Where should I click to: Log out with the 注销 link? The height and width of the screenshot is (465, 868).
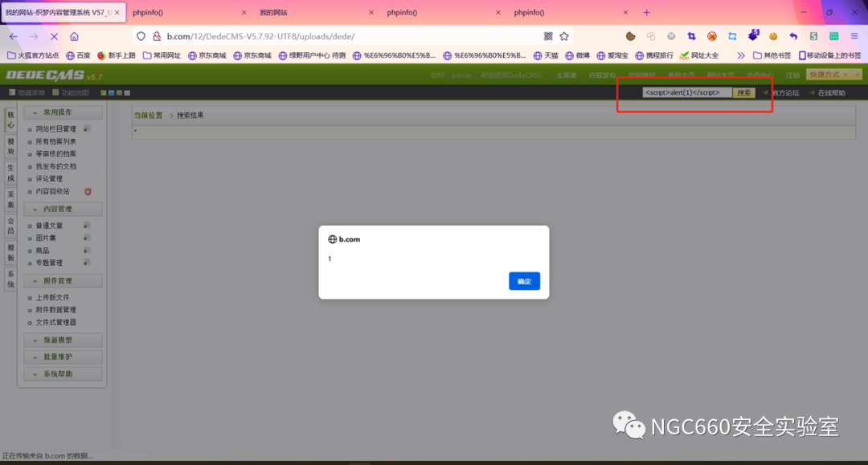[x=792, y=75]
